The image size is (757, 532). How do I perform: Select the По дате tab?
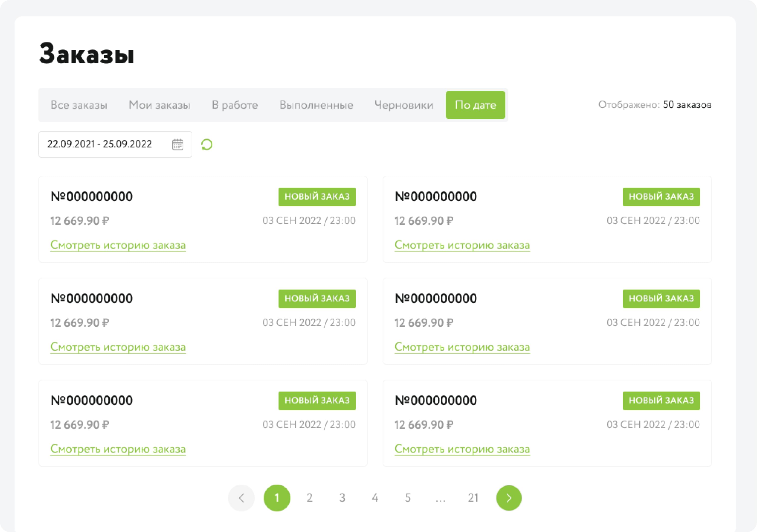(475, 105)
